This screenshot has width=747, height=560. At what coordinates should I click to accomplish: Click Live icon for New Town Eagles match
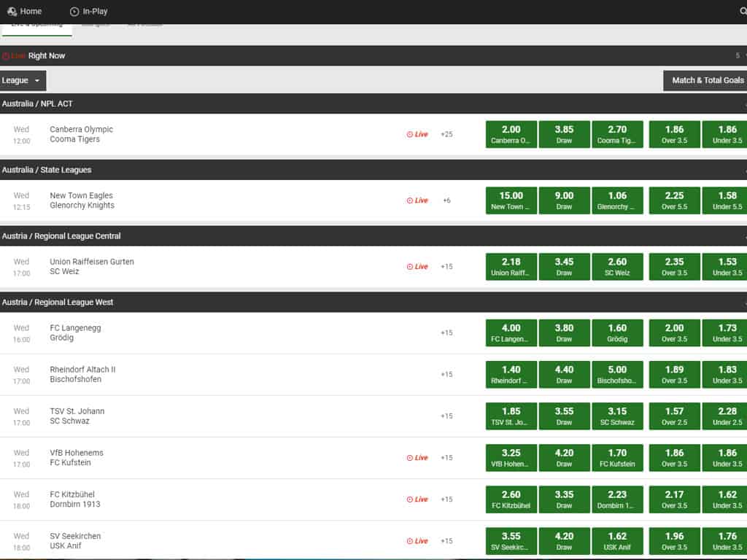coord(417,201)
